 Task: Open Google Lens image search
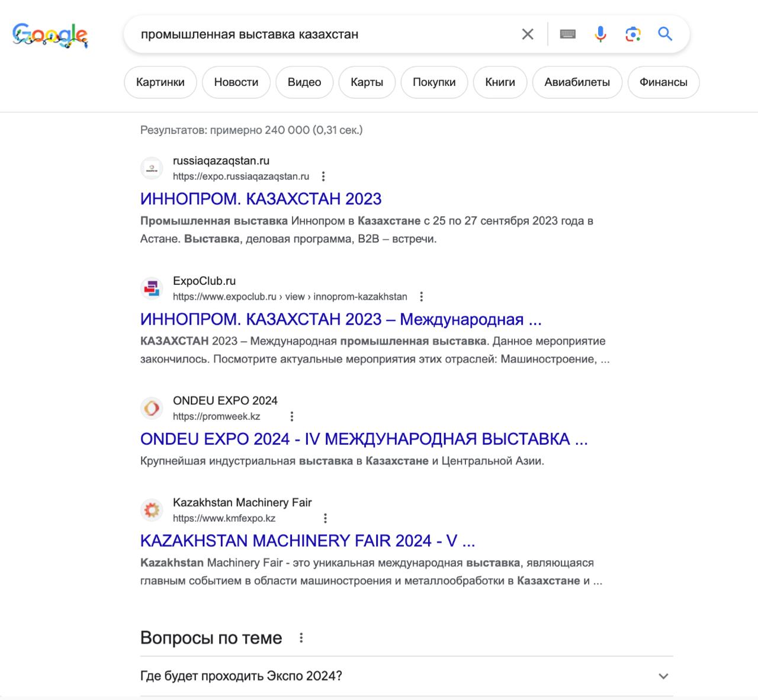click(632, 34)
